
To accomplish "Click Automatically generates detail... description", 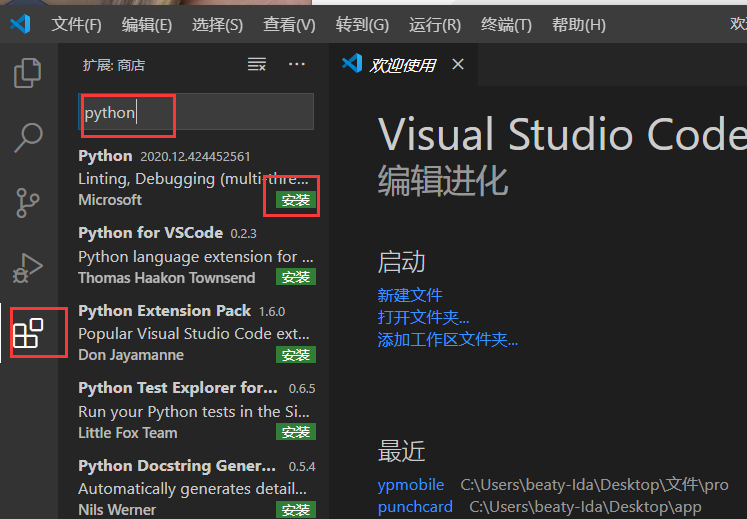I will tap(192, 488).
